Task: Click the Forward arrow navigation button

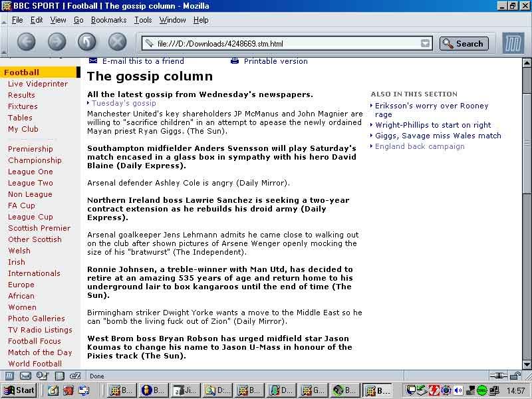Action: coord(57,42)
